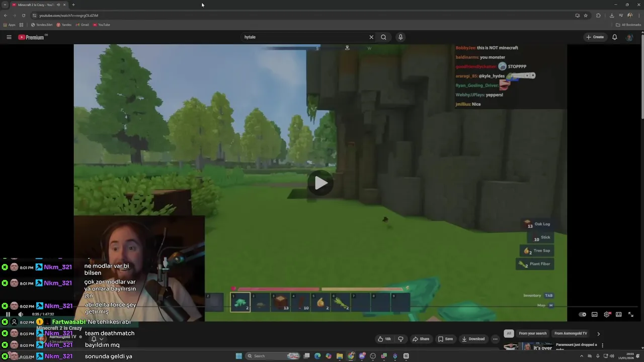Open the tab search dropdown arrow
Screen dimensions: 644x362
(x=5, y=5)
